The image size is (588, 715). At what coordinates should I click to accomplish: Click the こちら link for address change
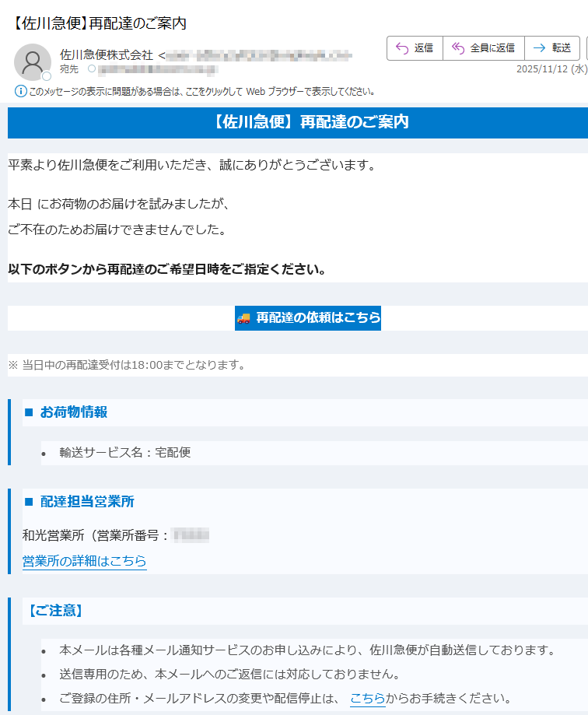tap(367, 698)
